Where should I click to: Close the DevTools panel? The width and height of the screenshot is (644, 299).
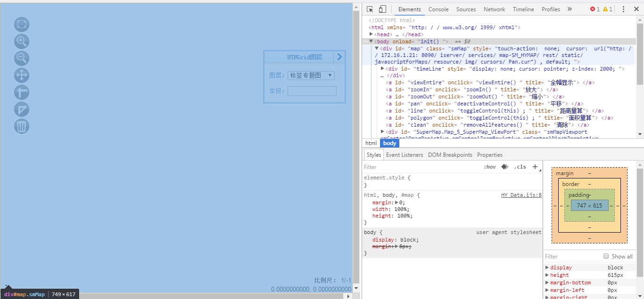(x=636, y=9)
